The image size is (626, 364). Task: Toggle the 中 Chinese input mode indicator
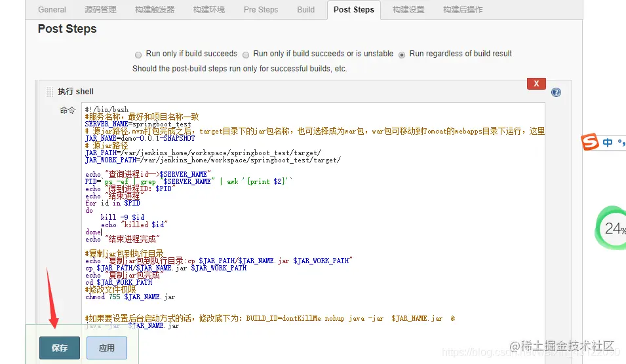tap(608, 142)
